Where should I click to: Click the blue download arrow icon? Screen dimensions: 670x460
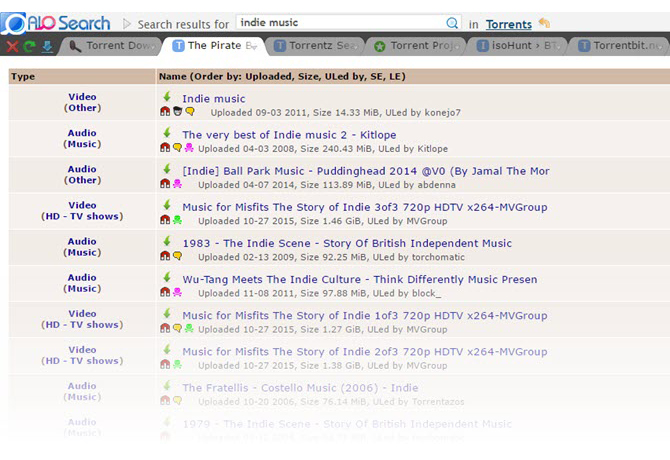(x=47, y=46)
